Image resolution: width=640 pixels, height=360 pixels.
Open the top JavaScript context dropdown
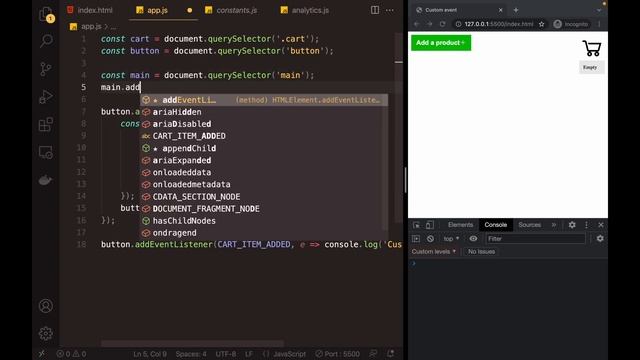point(451,239)
